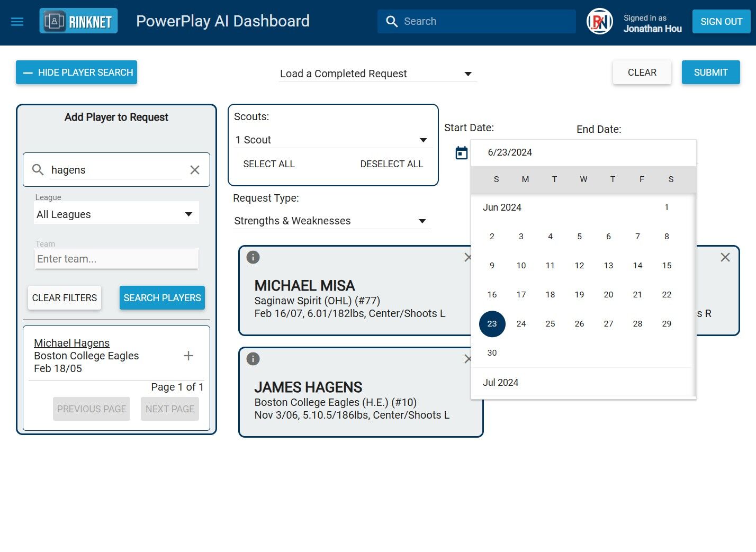Sign out of the dashboard
756x552 pixels.
tap(722, 22)
